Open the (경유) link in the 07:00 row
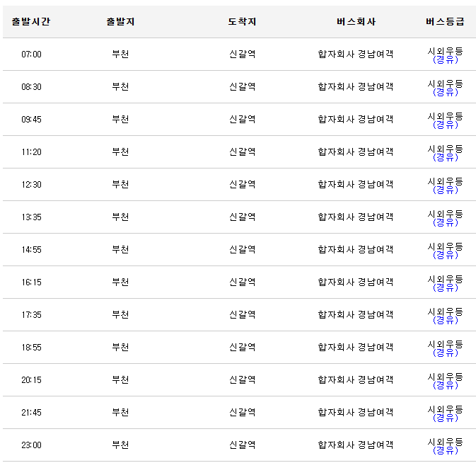The image size is (476, 463). 446,59
